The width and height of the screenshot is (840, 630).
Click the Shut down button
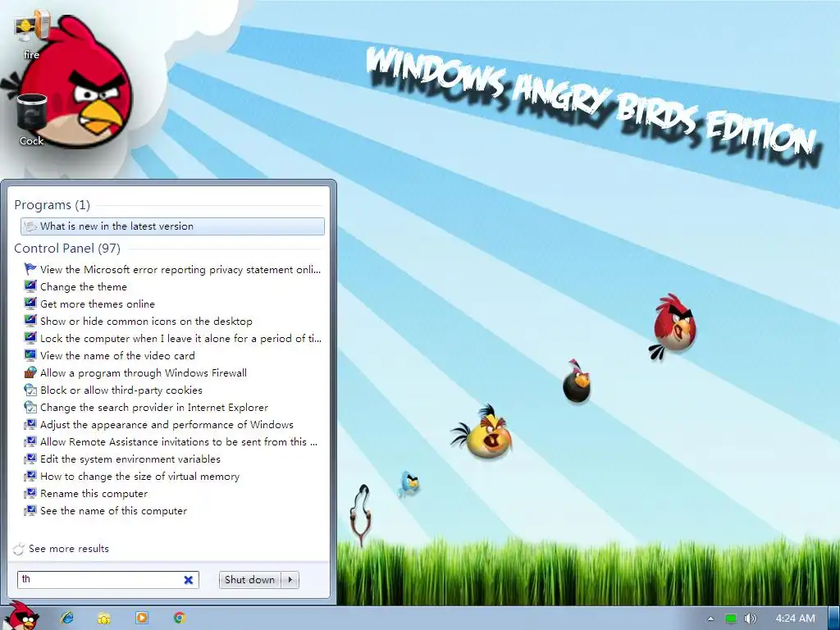(249, 580)
